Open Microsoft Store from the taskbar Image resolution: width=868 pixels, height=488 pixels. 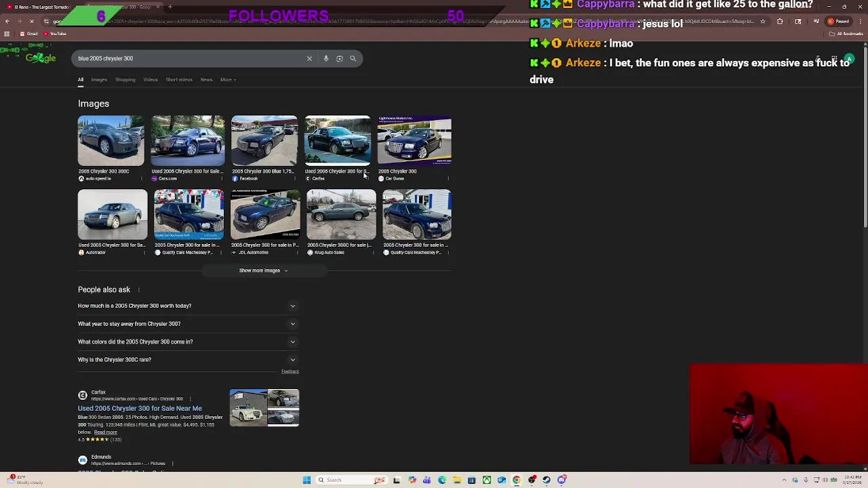[471, 480]
